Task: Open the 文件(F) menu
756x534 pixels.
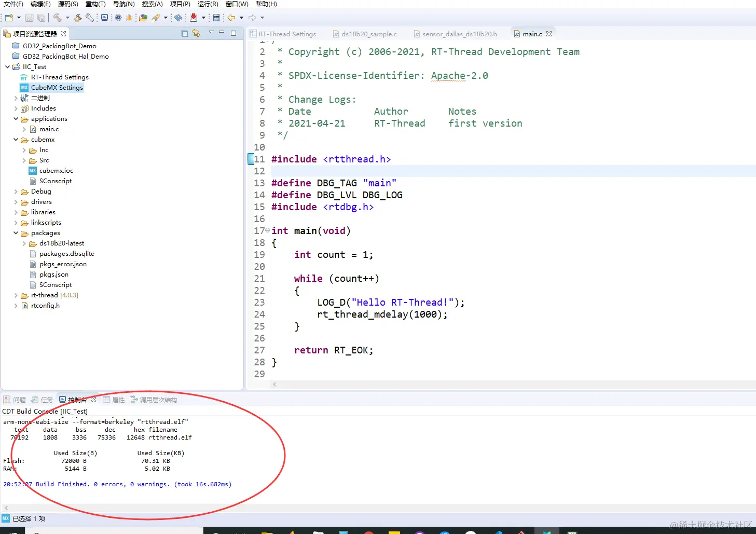Action: [13, 4]
